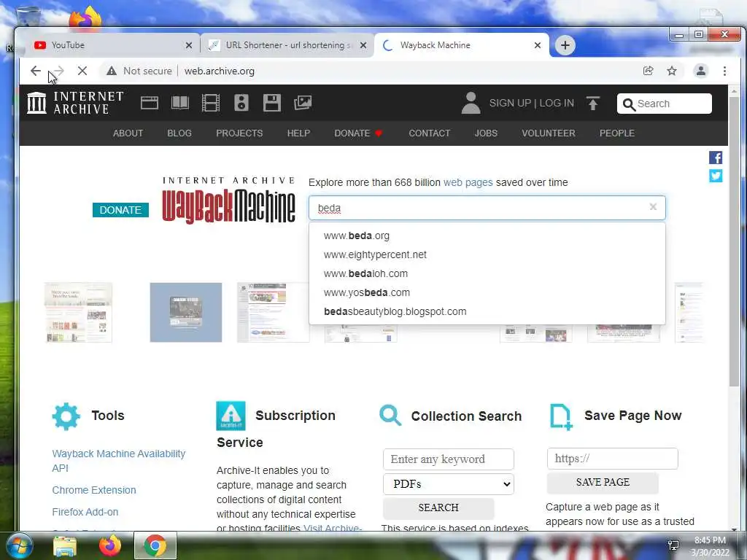Image resolution: width=747 pixels, height=560 pixels.
Task: Open the DONATE nav item with heart
Action: click(358, 133)
